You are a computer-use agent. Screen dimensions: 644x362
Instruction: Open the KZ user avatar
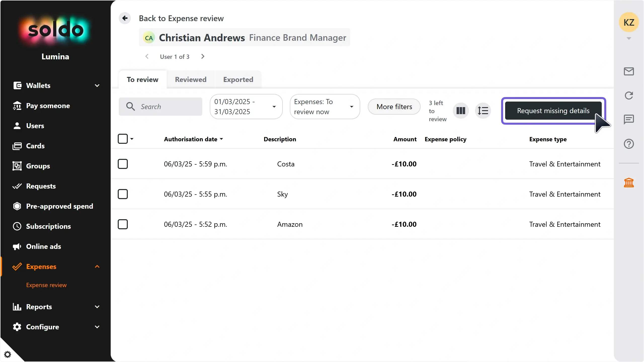click(x=629, y=22)
